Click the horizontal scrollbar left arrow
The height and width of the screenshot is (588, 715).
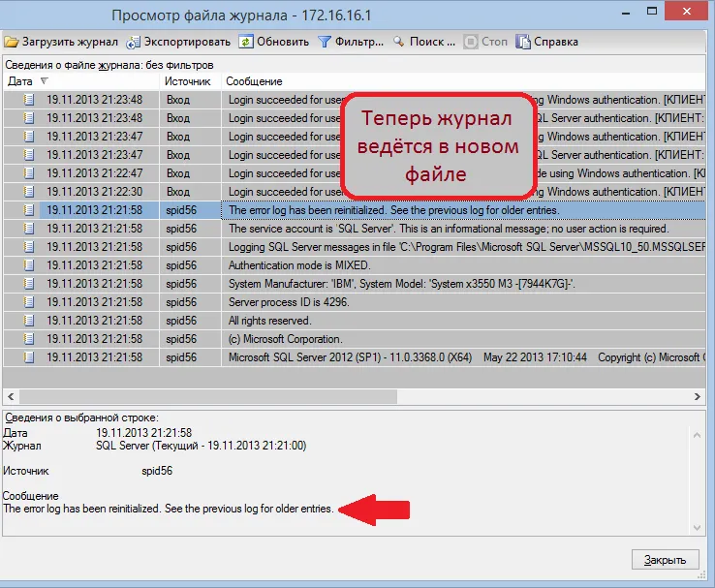(x=11, y=396)
